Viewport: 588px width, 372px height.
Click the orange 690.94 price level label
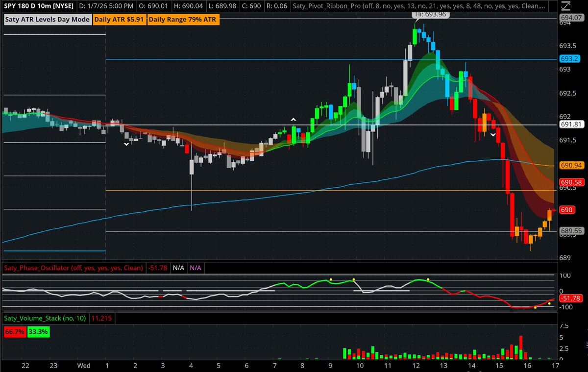(x=571, y=165)
